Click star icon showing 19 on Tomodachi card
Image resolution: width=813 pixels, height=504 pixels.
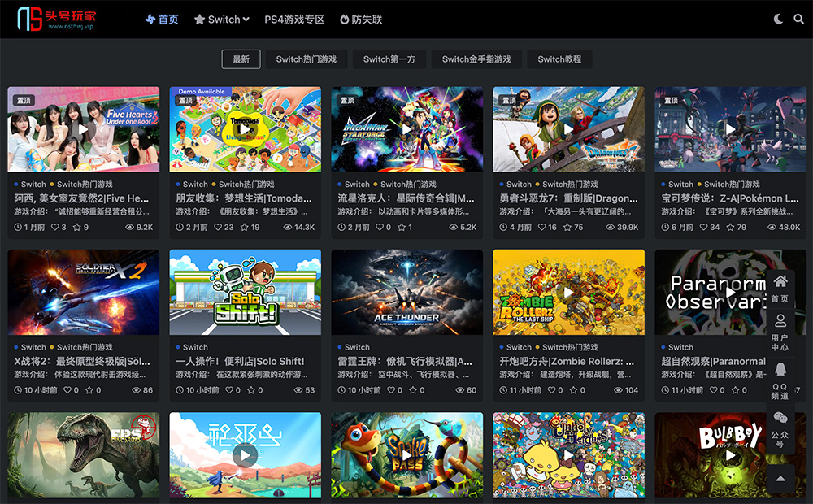[244, 227]
